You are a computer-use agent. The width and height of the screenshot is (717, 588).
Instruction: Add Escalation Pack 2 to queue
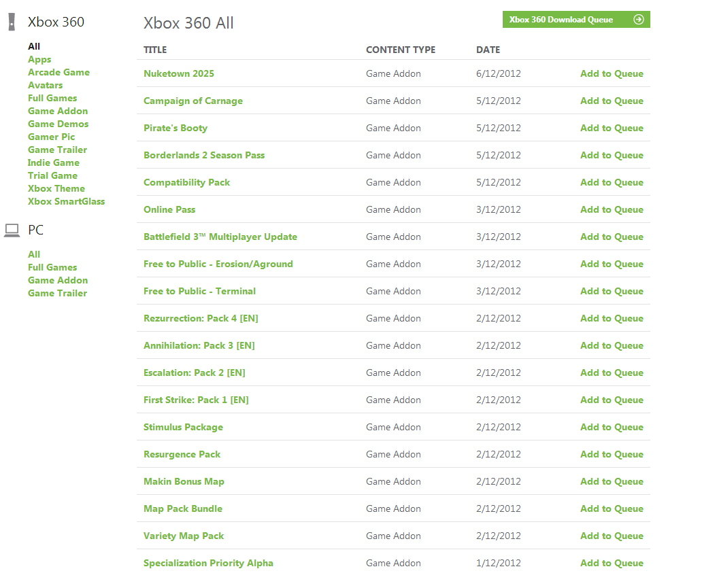pos(612,373)
